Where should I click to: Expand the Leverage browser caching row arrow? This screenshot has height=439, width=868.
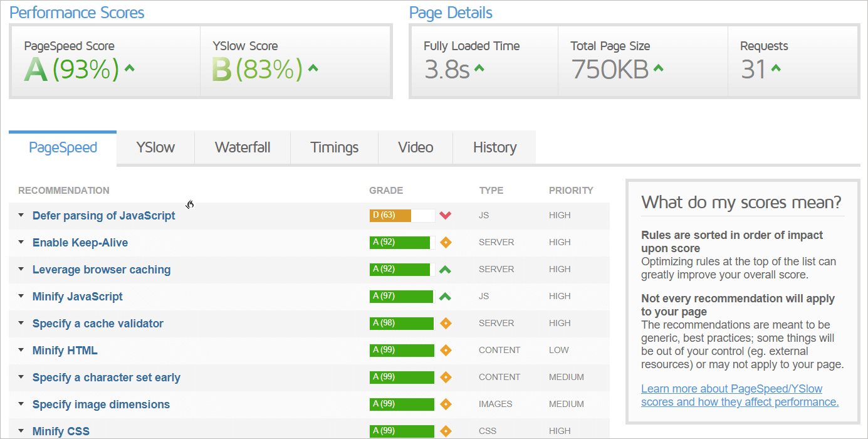pos(21,269)
